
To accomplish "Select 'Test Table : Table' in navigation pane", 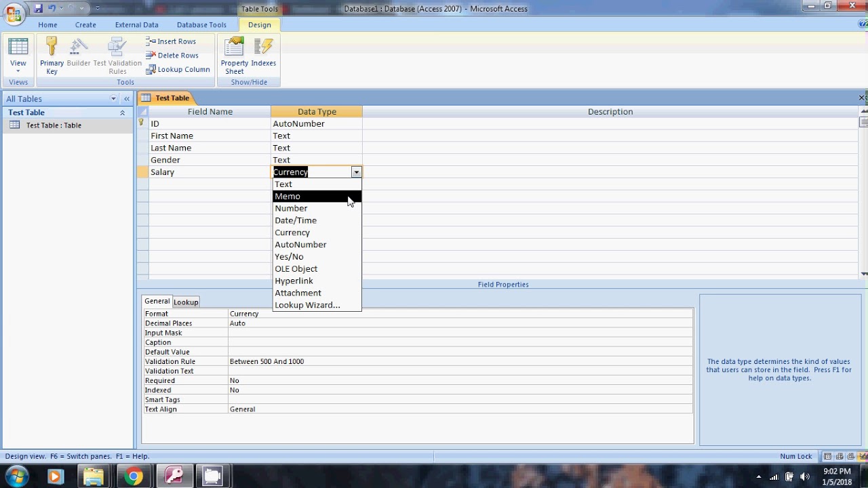I will (x=54, y=125).
